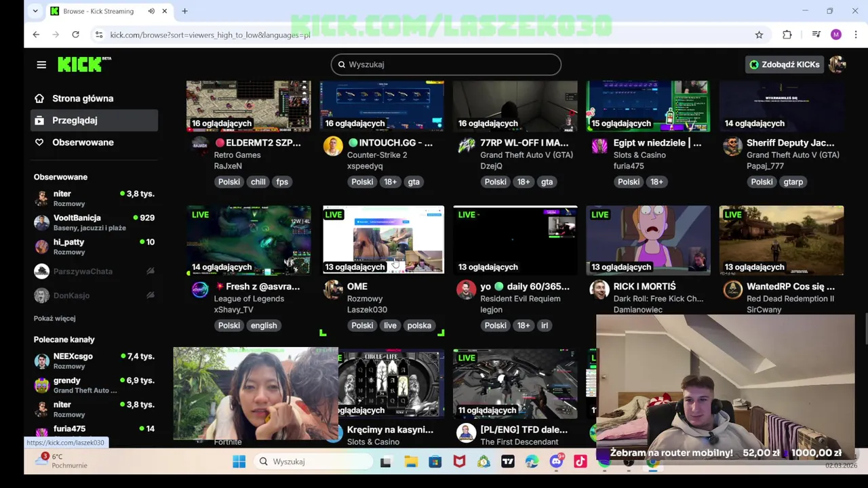View site information icon in address bar
The image size is (868, 488).
tap(99, 35)
